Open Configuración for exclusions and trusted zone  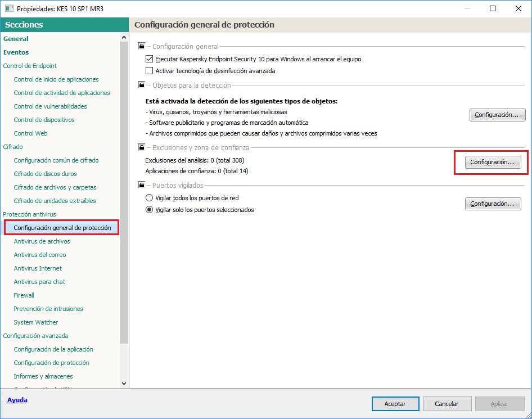(493, 162)
